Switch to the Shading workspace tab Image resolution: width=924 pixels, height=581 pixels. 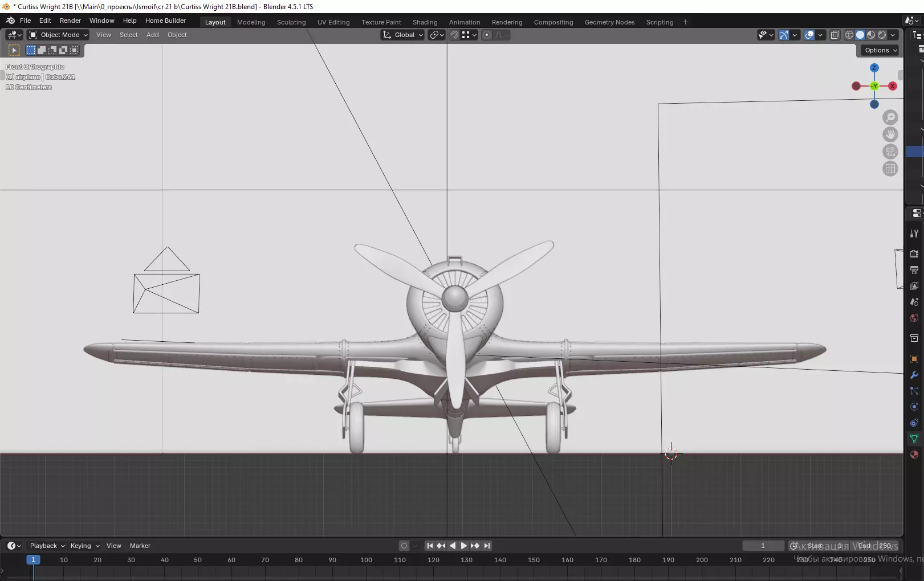[425, 22]
